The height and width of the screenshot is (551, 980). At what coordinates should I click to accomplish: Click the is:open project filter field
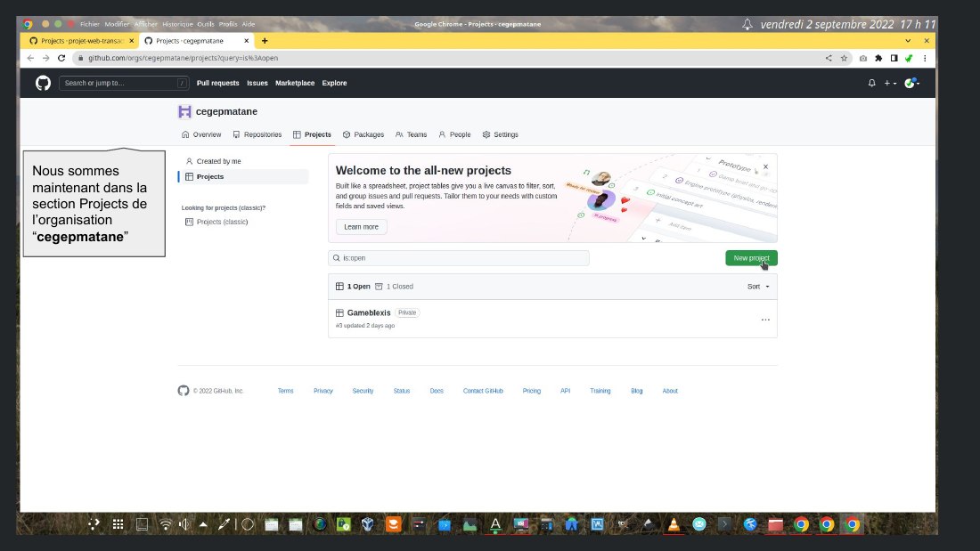pyautogui.click(x=459, y=258)
